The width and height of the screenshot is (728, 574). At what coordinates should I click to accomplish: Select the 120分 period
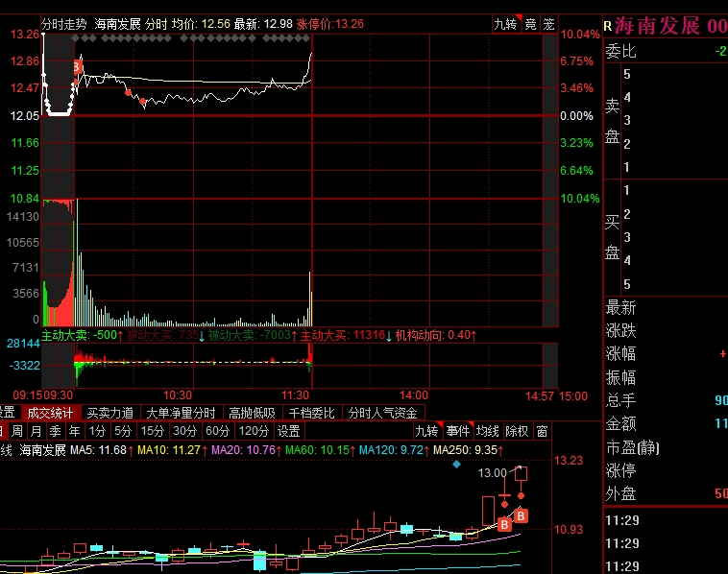point(254,431)
